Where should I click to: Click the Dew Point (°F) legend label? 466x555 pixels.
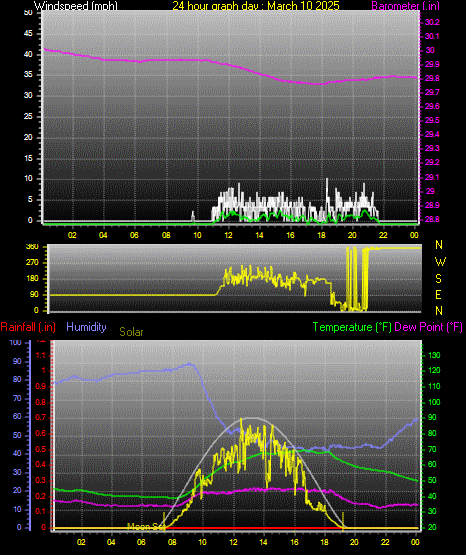pyautogui.click(x=428, y=327)
